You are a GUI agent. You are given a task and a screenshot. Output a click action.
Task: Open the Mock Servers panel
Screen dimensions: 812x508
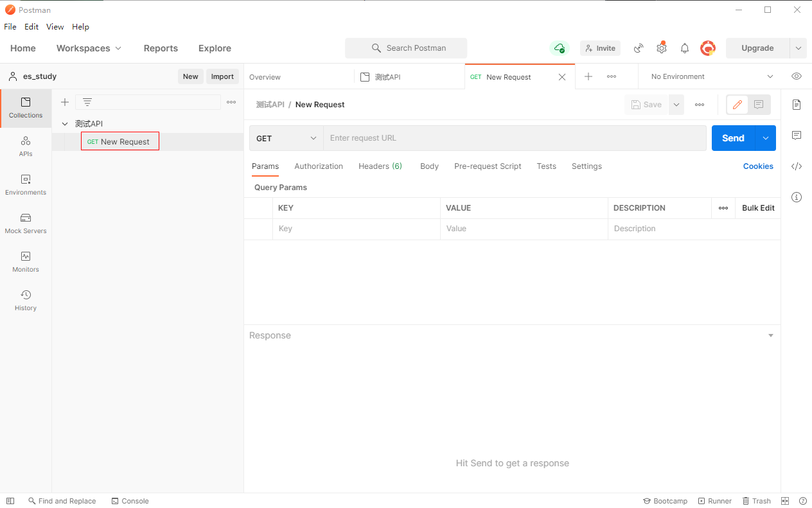point(26,223)
